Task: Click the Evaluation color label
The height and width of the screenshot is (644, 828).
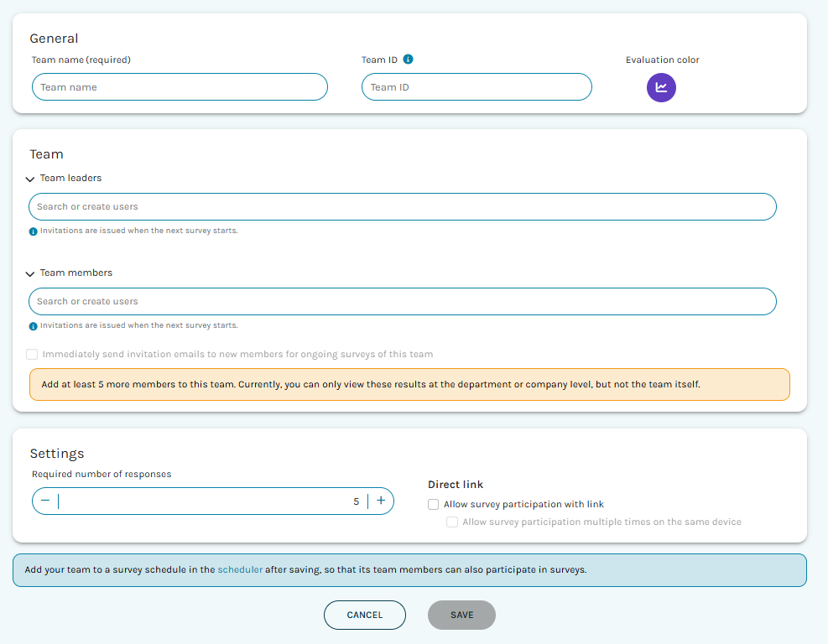Action: [x=662, y=60]
